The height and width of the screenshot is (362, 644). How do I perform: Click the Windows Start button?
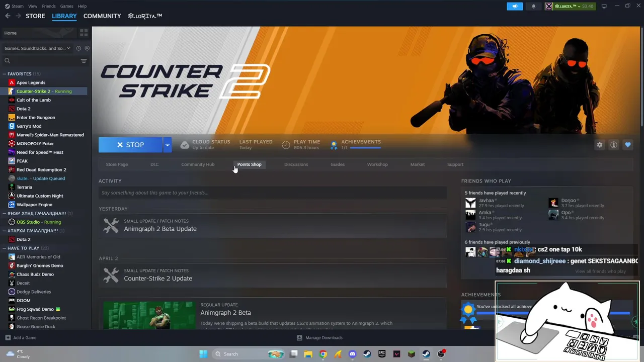click(203, 354)
